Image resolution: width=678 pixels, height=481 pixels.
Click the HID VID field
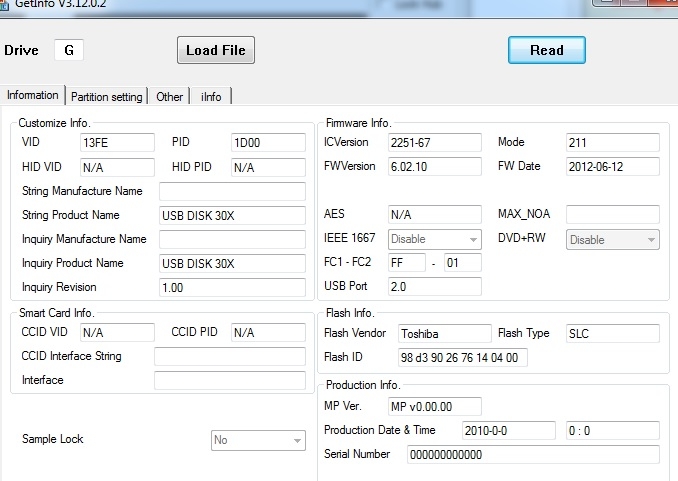click(117, 167)
